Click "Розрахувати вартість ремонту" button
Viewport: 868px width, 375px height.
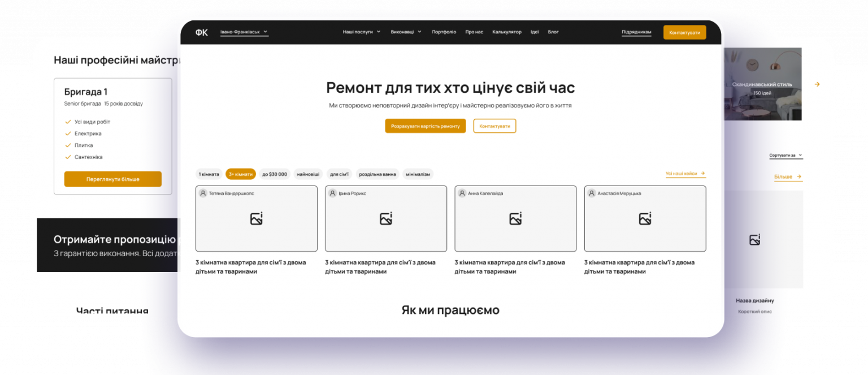pos(425,126)
